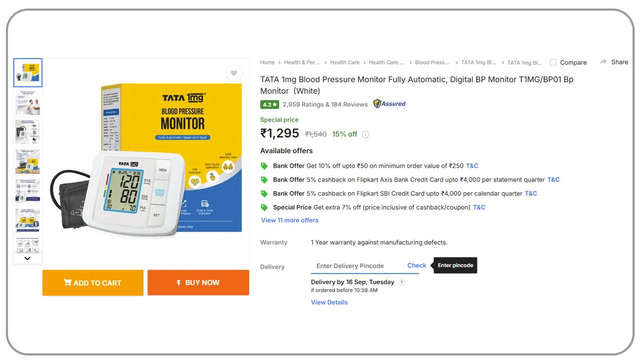Go to Home breadcrumb
The height and width of the screenshot is (364, 640).
267,62
